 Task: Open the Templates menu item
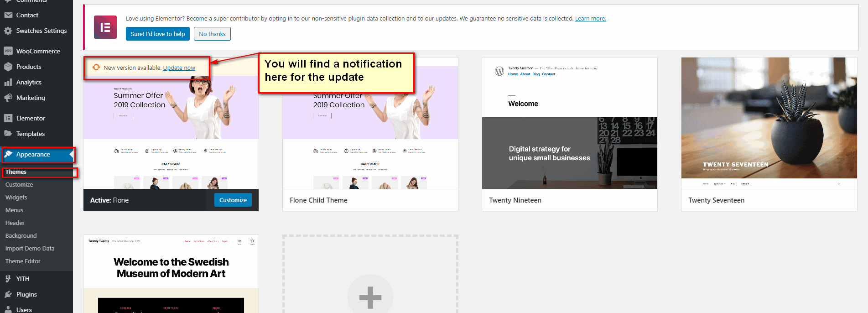(31, 134)
